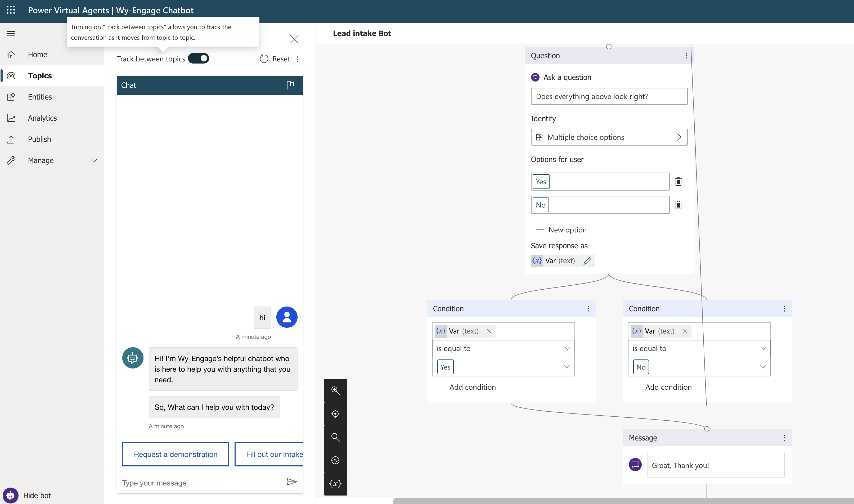854x504 pixels.
Task: Recenter the authoring canvas
Action: tap(335, 414)
